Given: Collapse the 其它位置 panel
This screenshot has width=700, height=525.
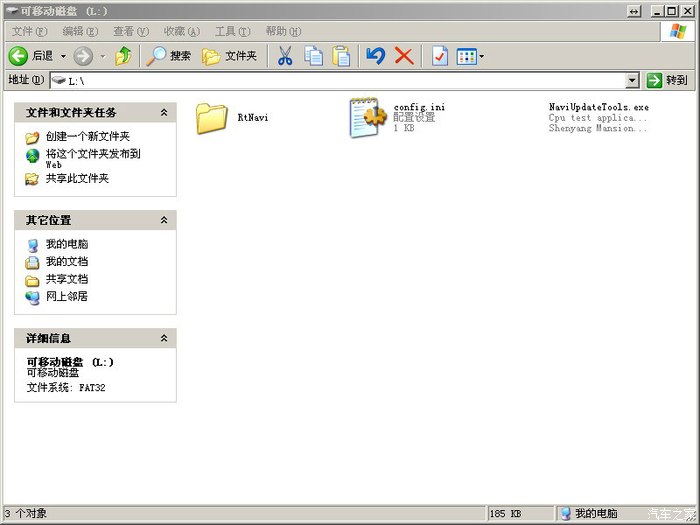Looking at the screenshot, I should click(x=164, y=220).
